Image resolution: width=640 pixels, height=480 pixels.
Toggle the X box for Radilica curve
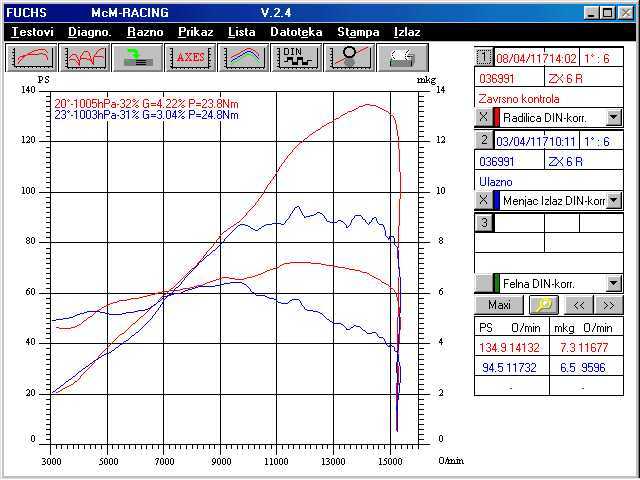[x=483, y=118]
